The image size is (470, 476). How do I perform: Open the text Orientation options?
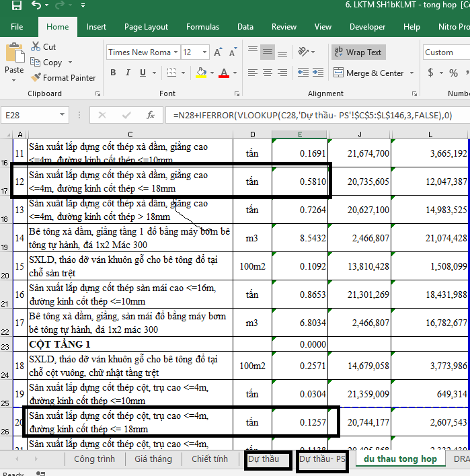coord(306,52)
